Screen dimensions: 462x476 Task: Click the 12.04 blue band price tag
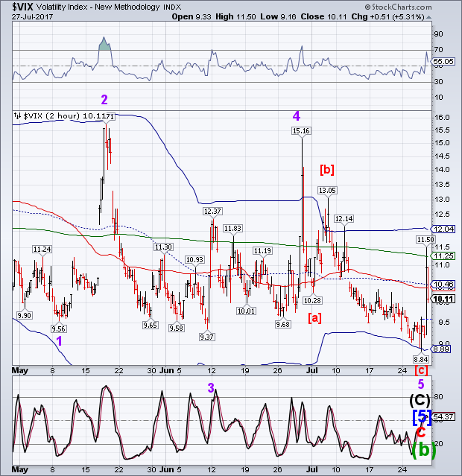pyautogui.click(x=444, y=230)
